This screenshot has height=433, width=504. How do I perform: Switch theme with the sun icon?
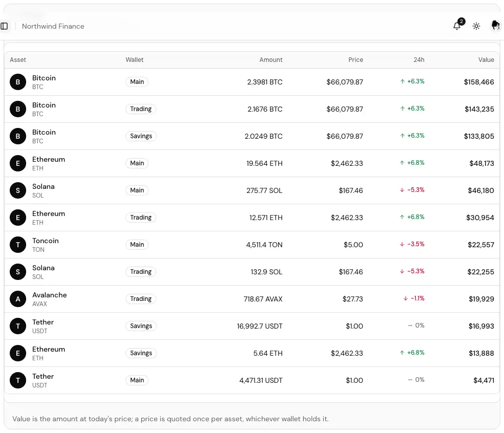click(x=476, y=26)
